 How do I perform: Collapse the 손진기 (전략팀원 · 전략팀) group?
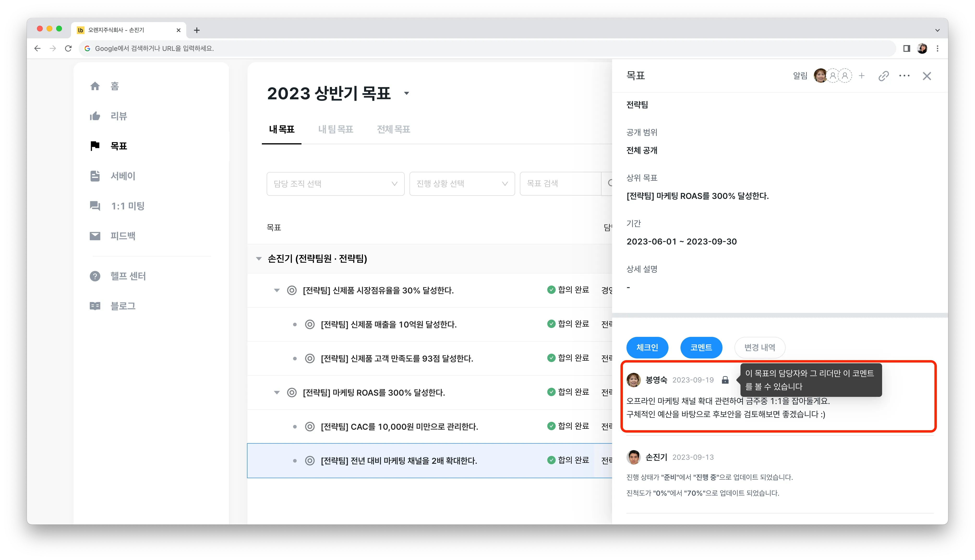click(259, 259)
